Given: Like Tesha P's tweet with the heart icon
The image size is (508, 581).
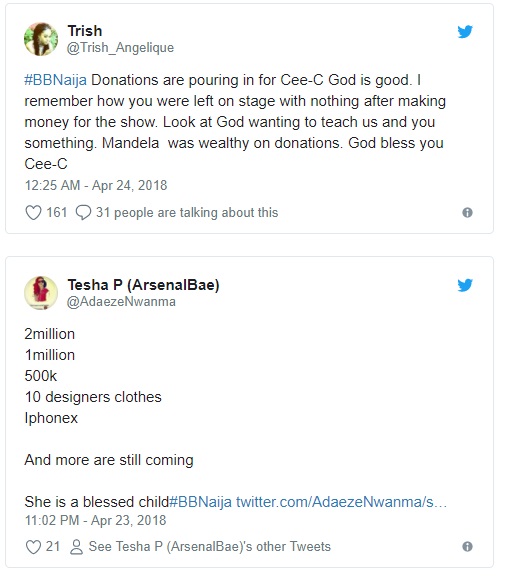Looking at the screenshot, I should [x=33, y=547].
